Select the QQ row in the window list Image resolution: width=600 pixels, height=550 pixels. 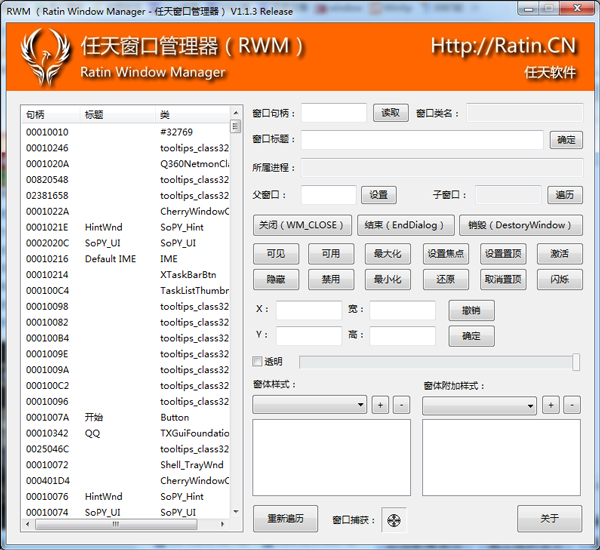pos(92,433)
